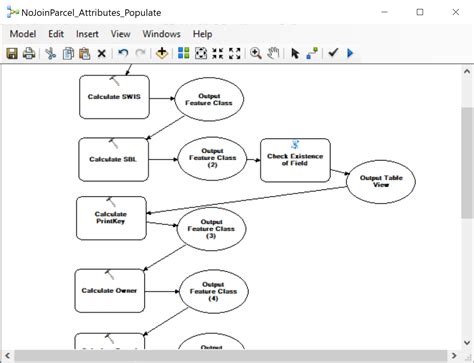Screen dimensions: 474x363
Task: Click the vertical scrollbar down arrow
Action: coord(467,342)
